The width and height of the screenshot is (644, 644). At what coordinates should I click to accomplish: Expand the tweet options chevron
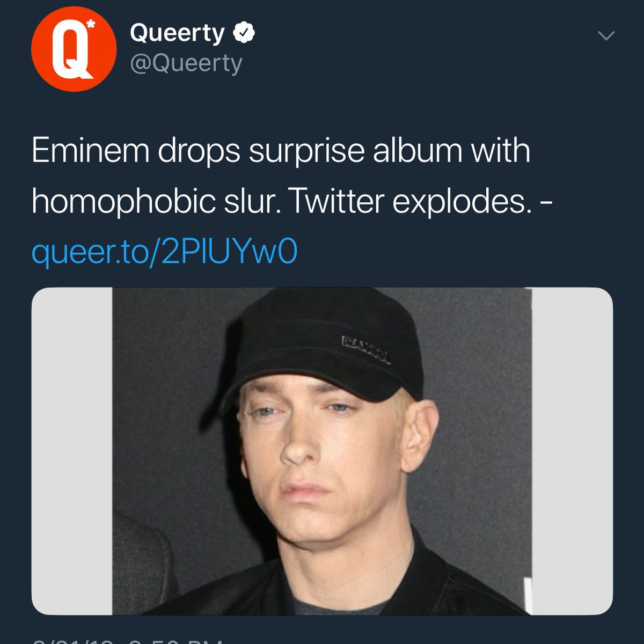point(606,36)
